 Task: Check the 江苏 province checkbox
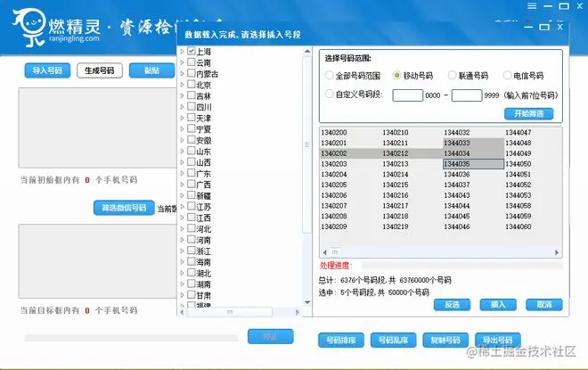pos(192,206)
